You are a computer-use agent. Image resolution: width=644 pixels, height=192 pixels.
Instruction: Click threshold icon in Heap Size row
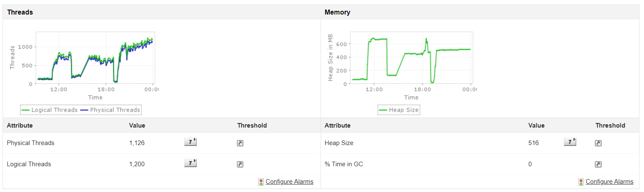coord(598,143)
